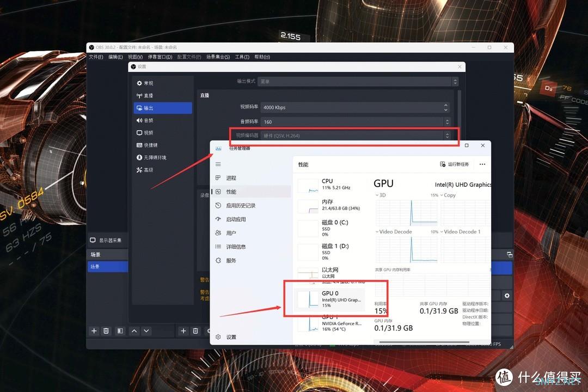This screenshot has height=392, width=588.
Task: Click the dock pop-out icon at OBS right edge
Action: tap(510, 255)
